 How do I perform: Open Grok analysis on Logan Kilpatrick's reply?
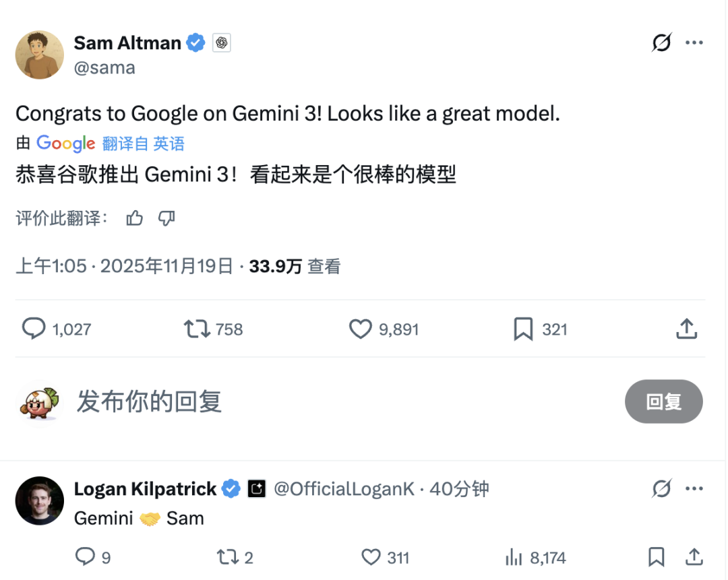661,488
